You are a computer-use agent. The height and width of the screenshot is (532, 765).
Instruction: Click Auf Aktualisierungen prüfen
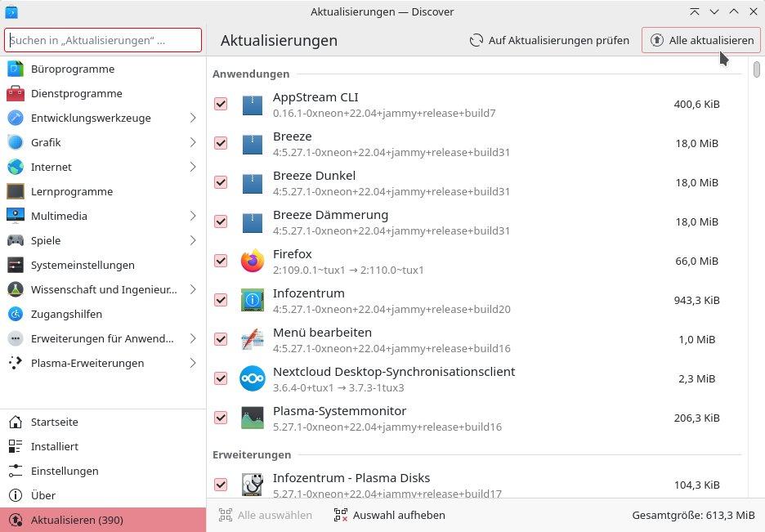pos(549,40)
